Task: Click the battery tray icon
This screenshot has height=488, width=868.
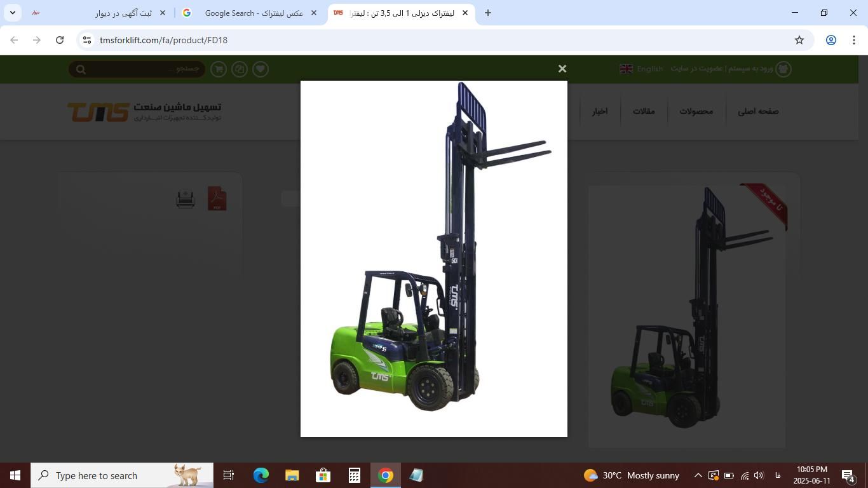Action: click(729, 475)
